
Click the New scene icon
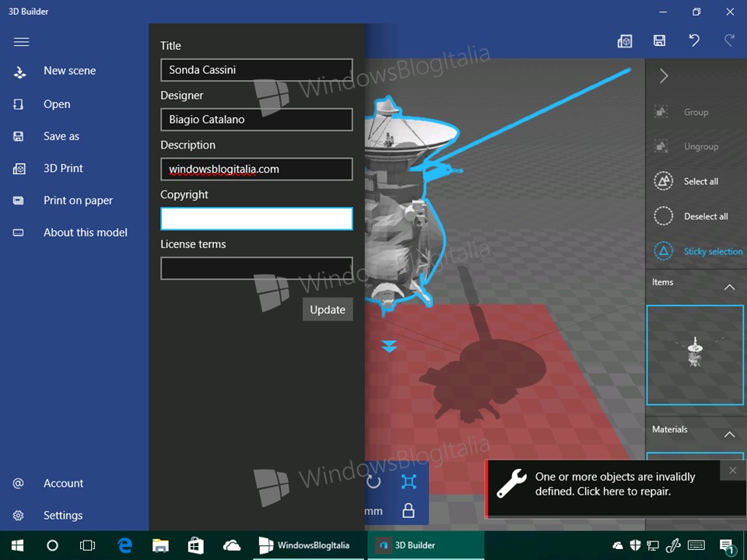pyautogui.click(x=19, y=72)
